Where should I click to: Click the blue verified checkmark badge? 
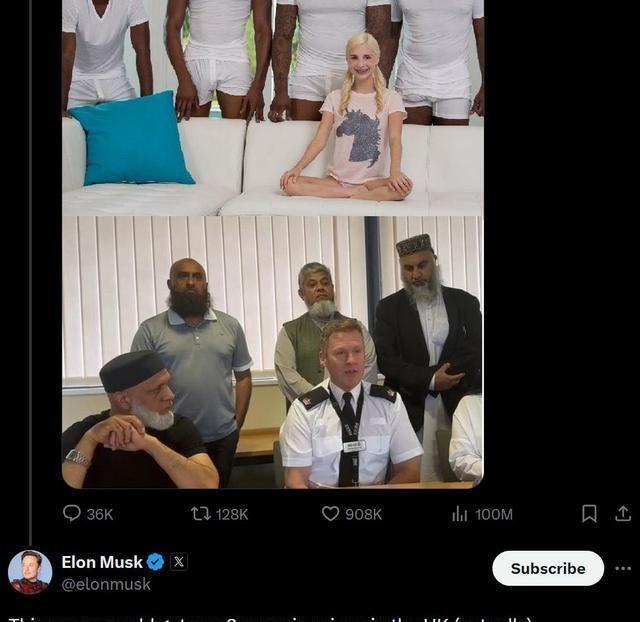coord(156,562)
